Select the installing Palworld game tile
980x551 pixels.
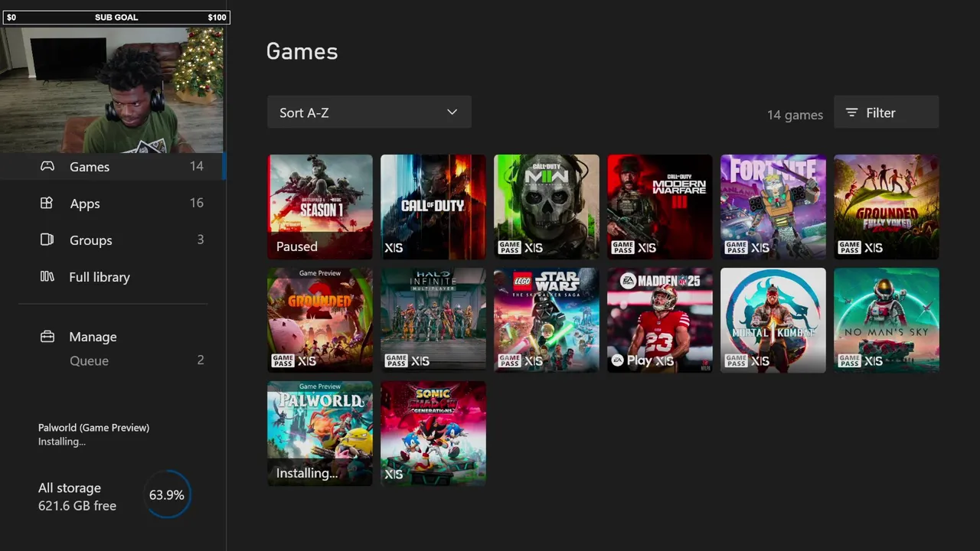(320, 433)
